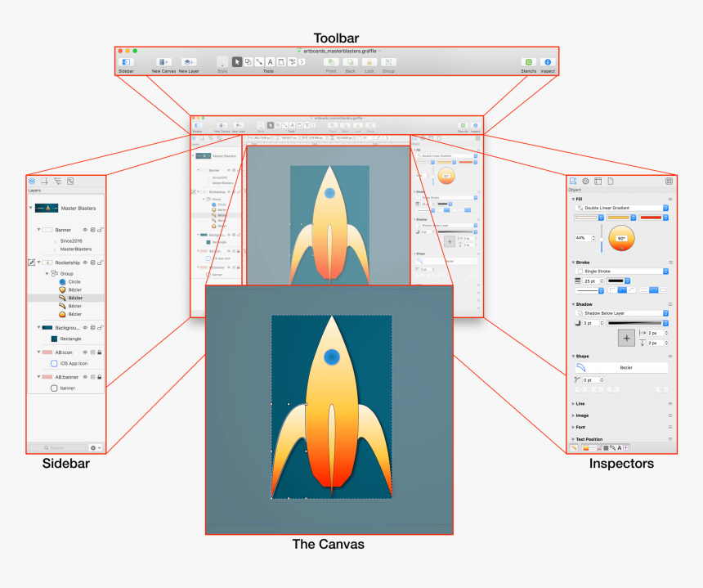Select the Shape tool in enlarged toolbar

tap(248, 62)
